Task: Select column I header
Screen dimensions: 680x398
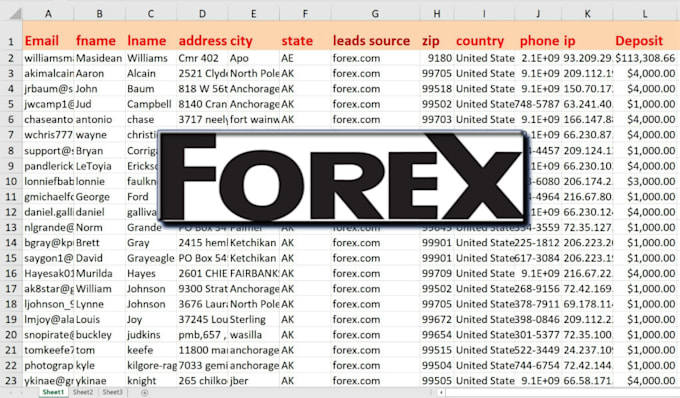Action: point(484,14)
